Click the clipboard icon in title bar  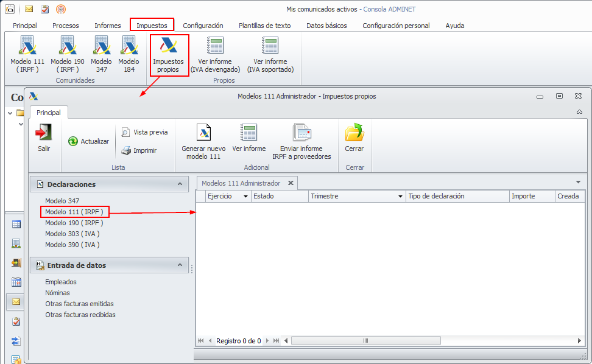coord(45,9)
